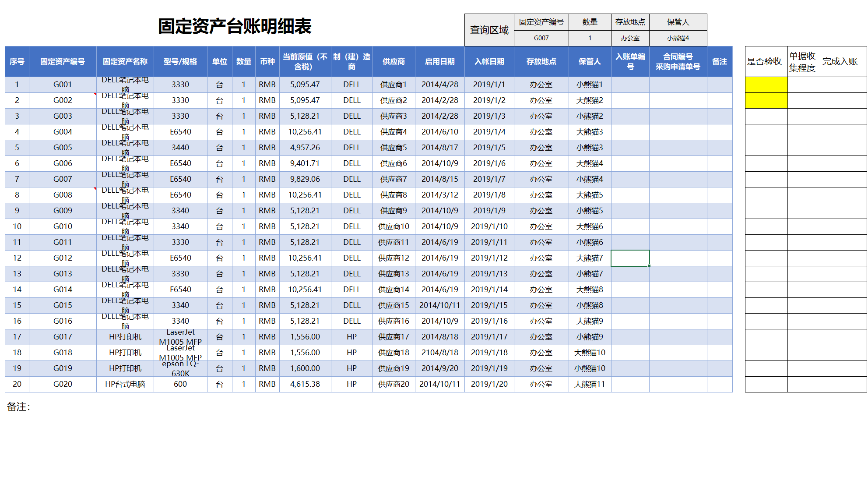The image size is (868, 477).
Task: Click entry date 2019/1/10
Action: click(489, 226)
